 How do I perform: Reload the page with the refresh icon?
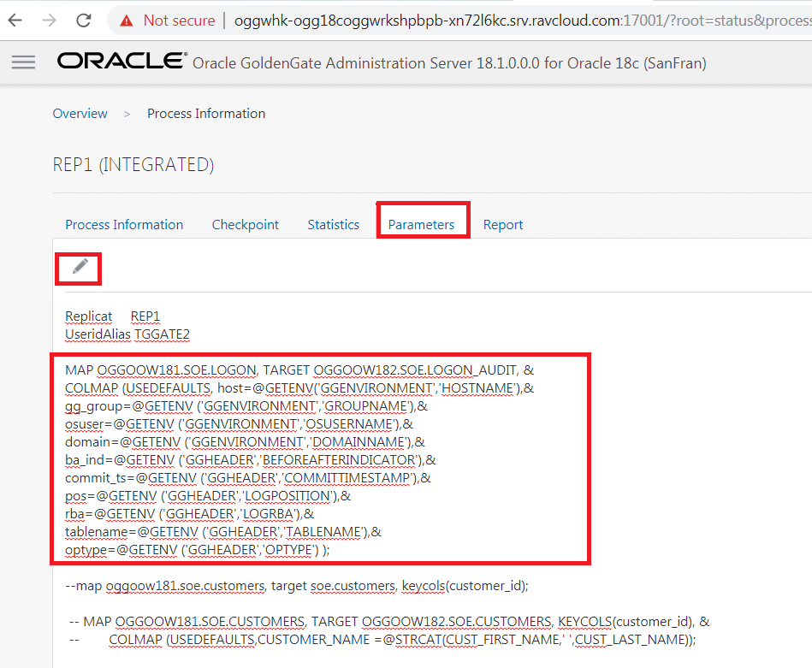tap(83, 21)
